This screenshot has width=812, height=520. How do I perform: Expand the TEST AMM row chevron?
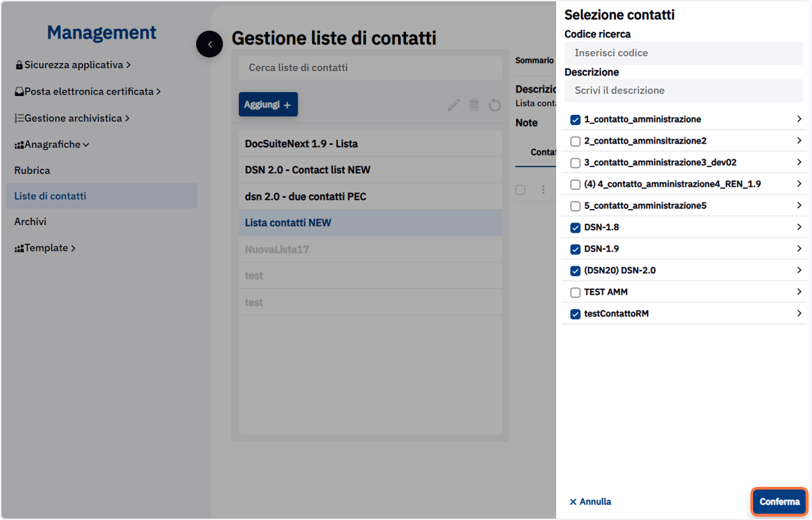[x=799, y=292]
